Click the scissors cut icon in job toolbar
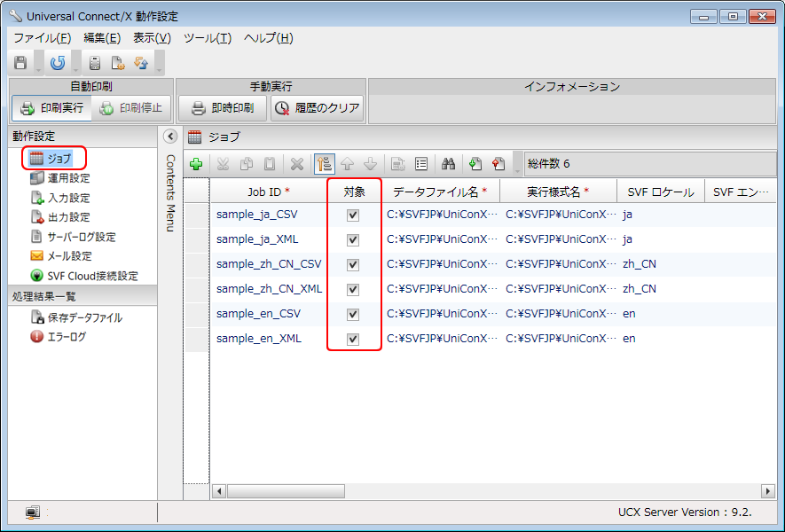This screenshot has height=532, width=785. [x=223, y=164]
